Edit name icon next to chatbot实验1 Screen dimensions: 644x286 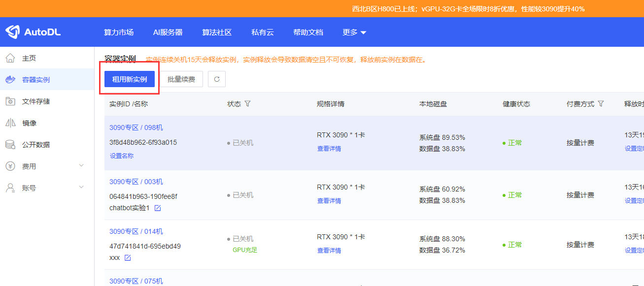coord(158,208)
